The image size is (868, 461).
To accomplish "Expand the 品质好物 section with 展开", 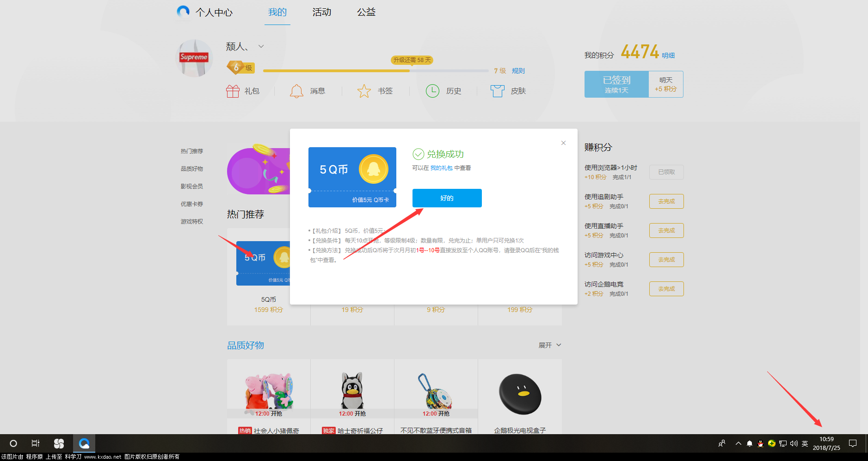I will pyautogui.click(x=550, y=345).
